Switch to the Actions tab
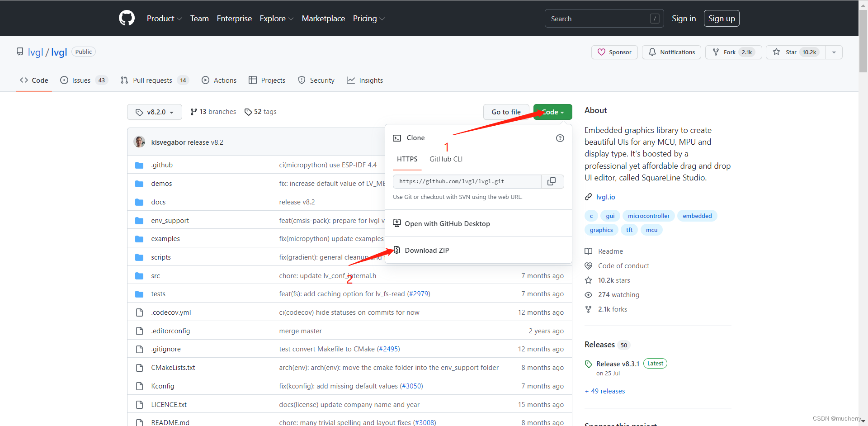The width and height of the screenshot is (868, 426). 219,80
